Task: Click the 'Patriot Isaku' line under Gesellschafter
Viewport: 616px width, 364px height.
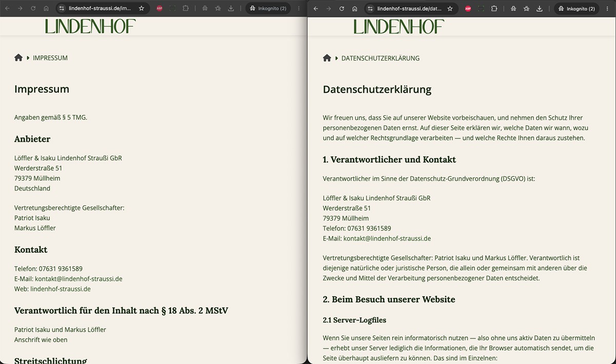Action: click(32, 218)
